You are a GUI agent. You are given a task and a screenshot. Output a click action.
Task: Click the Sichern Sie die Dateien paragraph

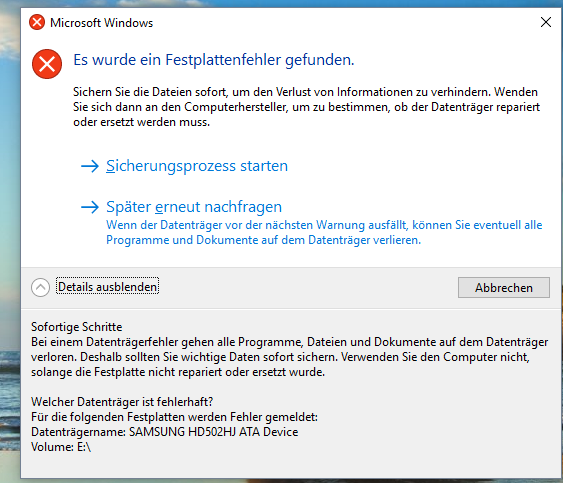click(x=306, y=107)
